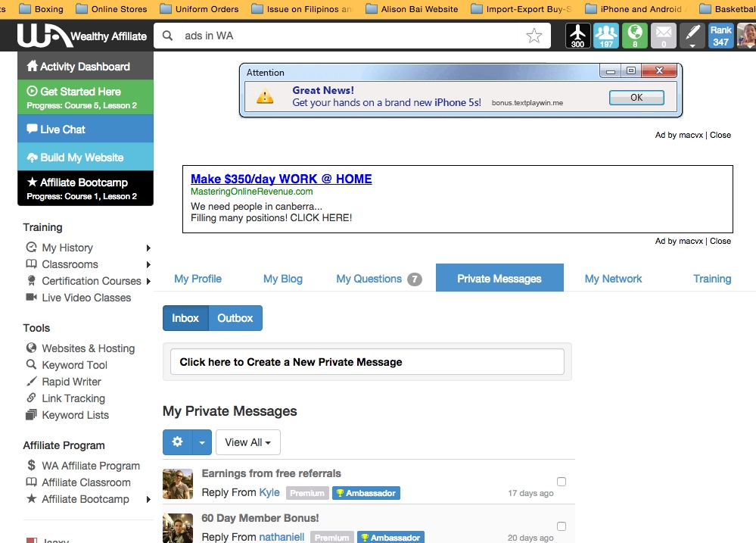
Task: Open the View All filter dropdown
Action: tap(247, 442)
